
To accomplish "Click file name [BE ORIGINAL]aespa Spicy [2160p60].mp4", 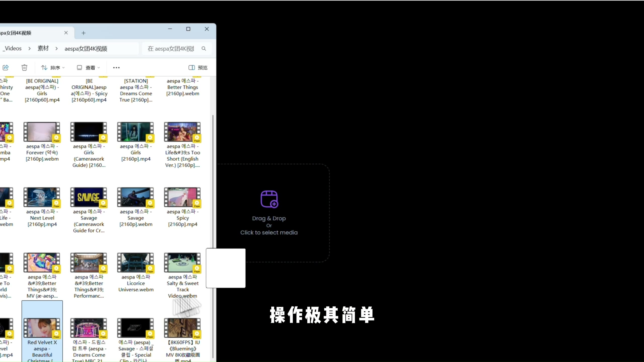I will click(x=89, y=90).
